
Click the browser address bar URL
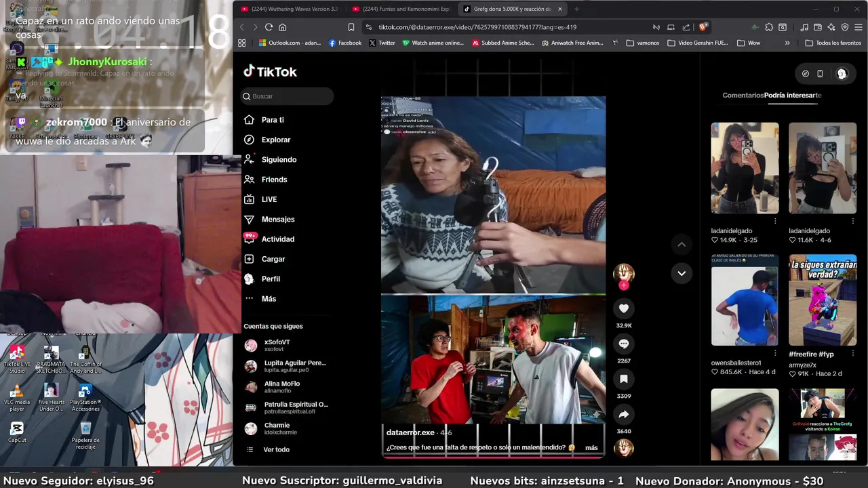click(x=477, y=27)
